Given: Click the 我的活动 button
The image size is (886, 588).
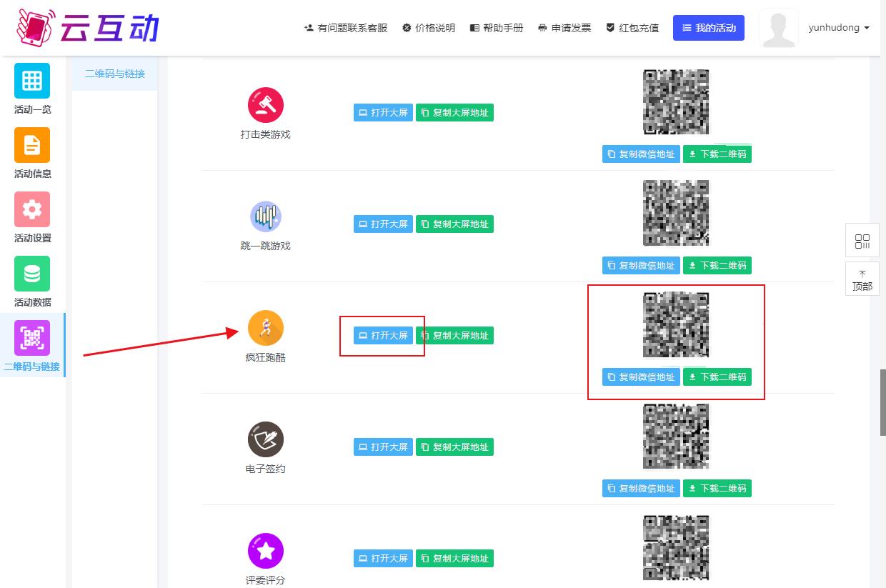Looking at the screenshot, I should coord(709,28).
